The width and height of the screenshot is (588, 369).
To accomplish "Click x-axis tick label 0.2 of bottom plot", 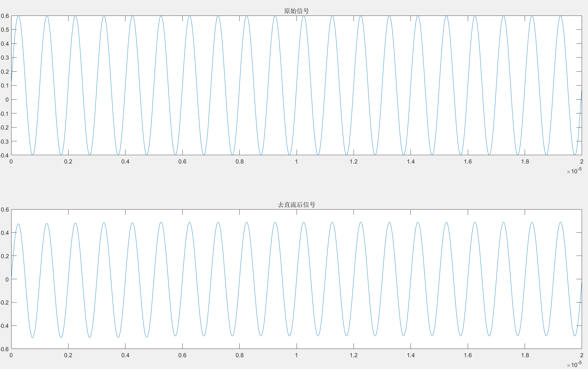I will point(68,355).
